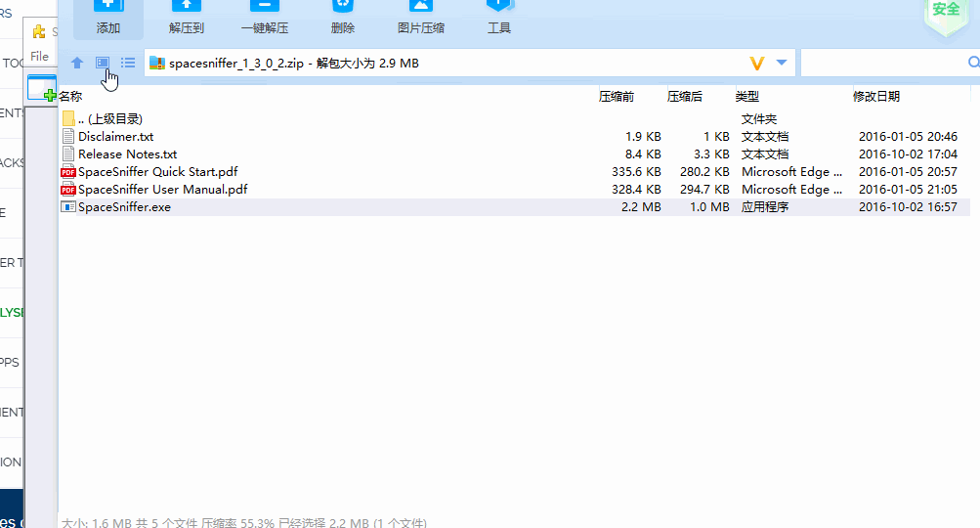
Task: Select SpaceSniffer Quick Start.pdf
Action: pos(157,171)
